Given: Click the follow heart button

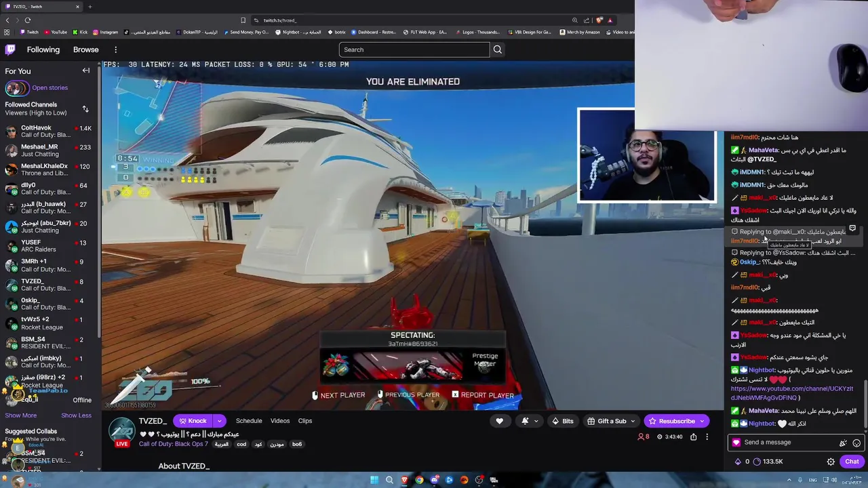Looking at the screenshot, I should click(x=500, y=421).
